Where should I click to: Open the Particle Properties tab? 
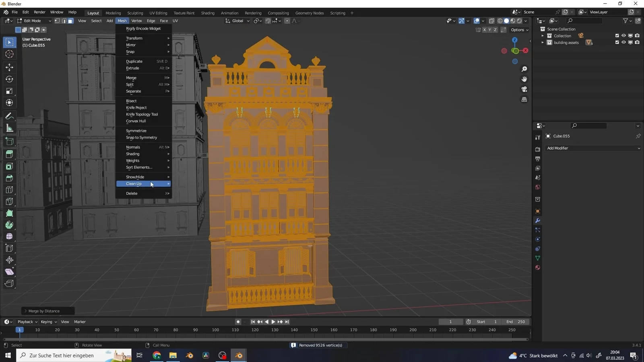tap(538, 230)
